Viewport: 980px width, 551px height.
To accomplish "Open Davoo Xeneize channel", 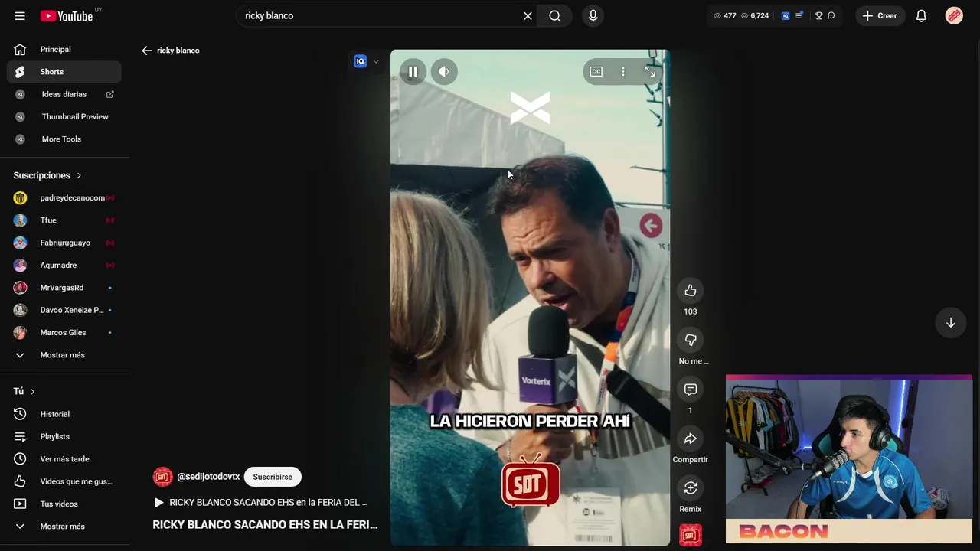I will (64, 310).
